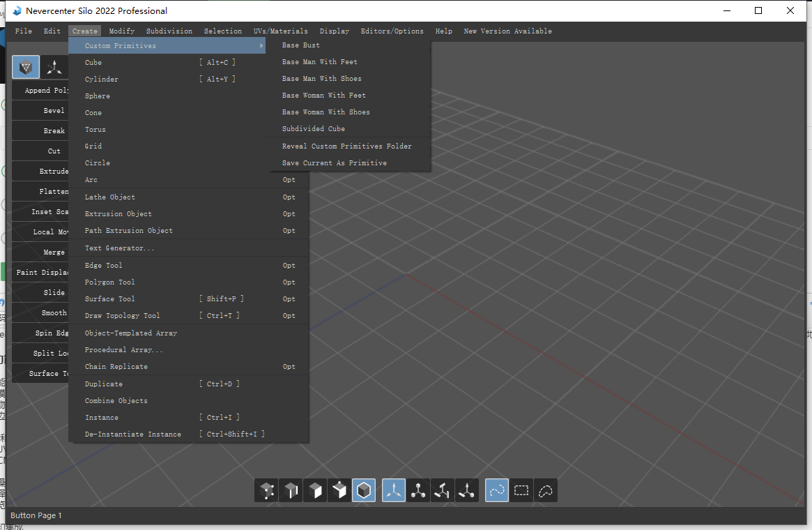Screen dimensions: 812x530
Task: Open the Display menu
Action: pos(335,31)
